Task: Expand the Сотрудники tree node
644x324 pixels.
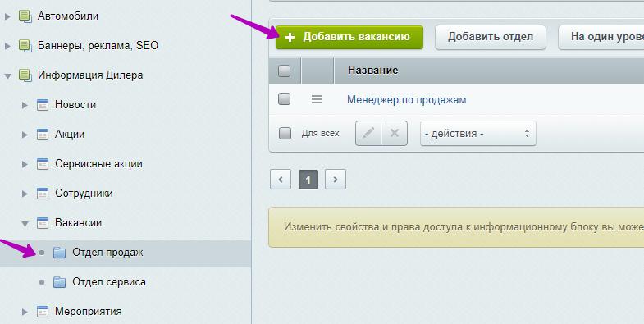Action: coord(25,194)
